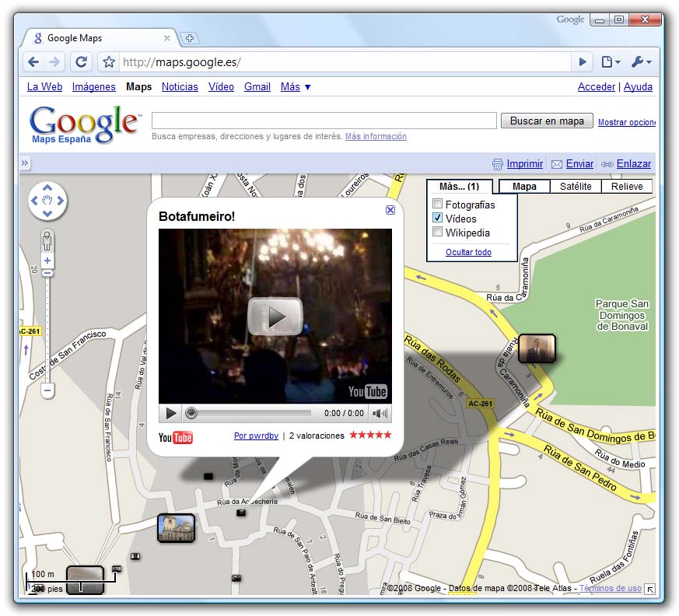Viewport: 679px width, 616px height.
Task: Select the Google Maps browser tab
Action: 100,38
